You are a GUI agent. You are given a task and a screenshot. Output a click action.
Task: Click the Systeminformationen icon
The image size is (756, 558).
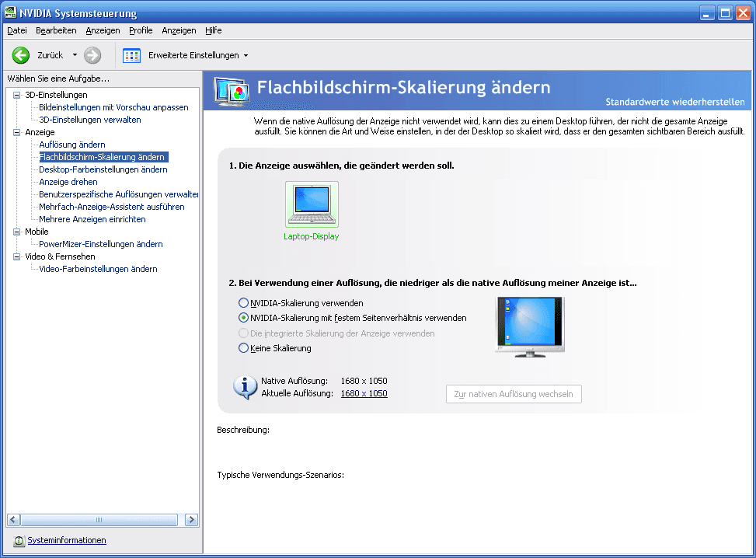pos(19,541)
